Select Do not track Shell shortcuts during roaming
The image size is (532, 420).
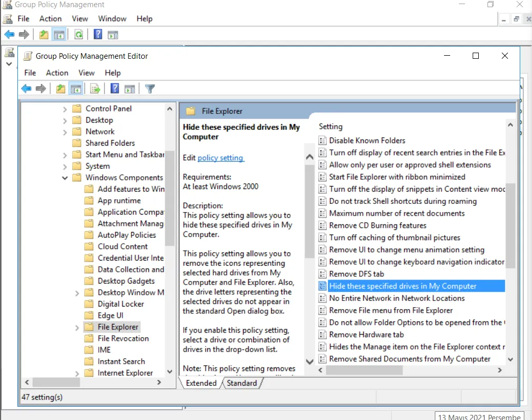(x=403, y=201)
